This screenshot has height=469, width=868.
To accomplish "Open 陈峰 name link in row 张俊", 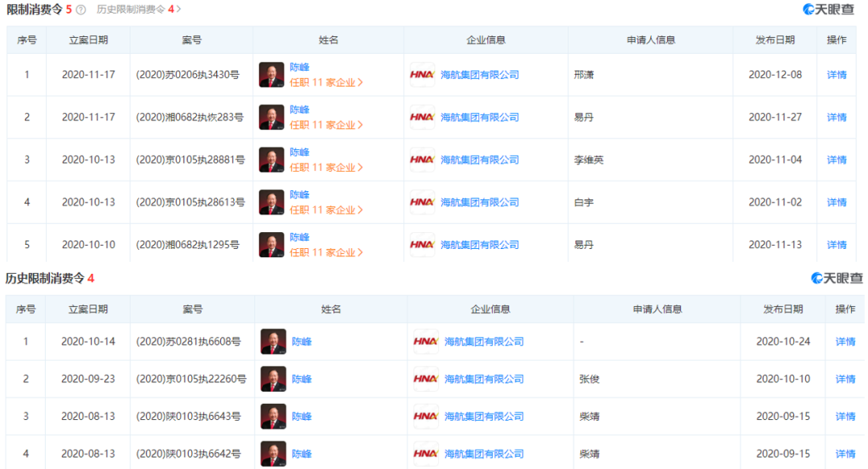I will pos(301,379).
